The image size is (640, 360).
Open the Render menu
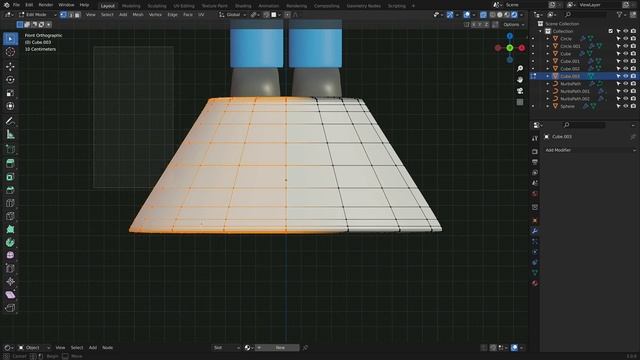(45, 5)
